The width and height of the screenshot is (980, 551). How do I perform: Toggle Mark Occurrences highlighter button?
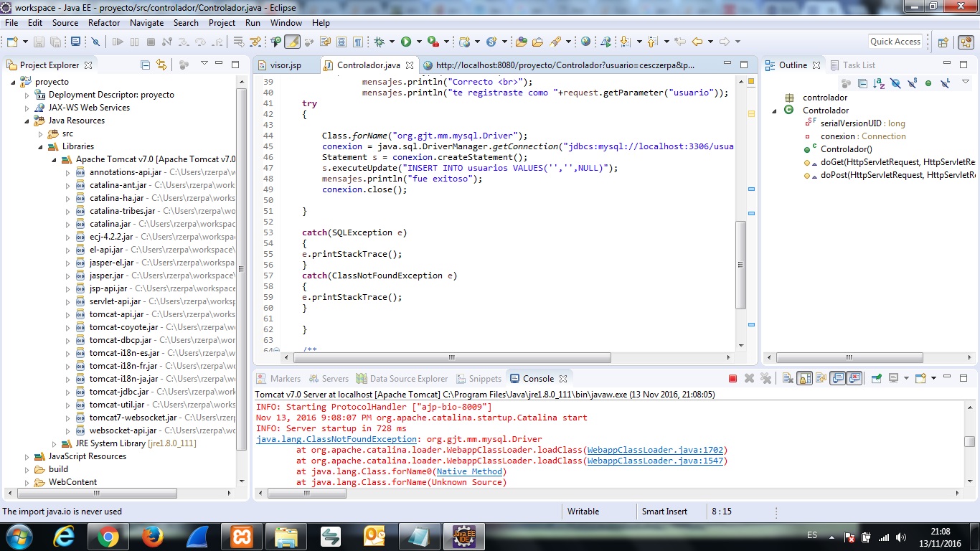(292, 42)
